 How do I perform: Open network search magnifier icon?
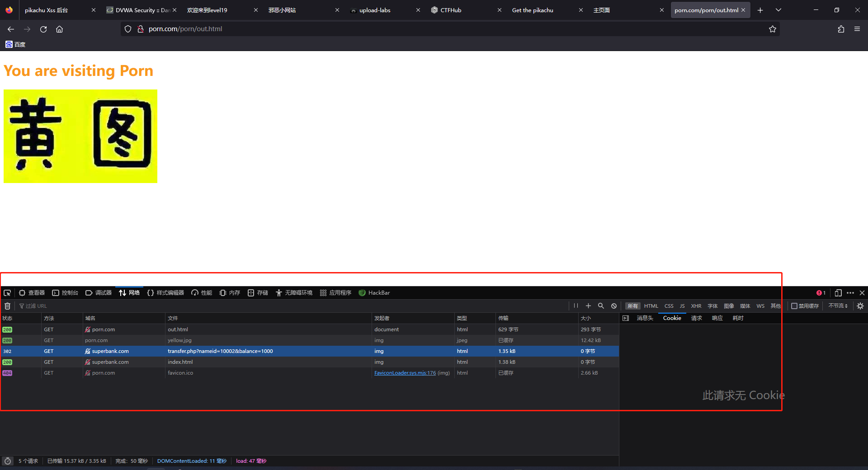(601, 306)
